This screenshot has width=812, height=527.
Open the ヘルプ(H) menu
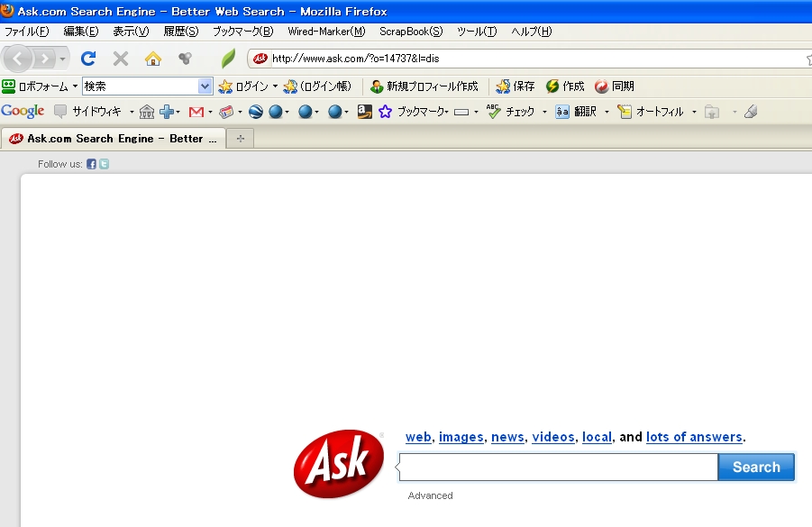(532, 32)
